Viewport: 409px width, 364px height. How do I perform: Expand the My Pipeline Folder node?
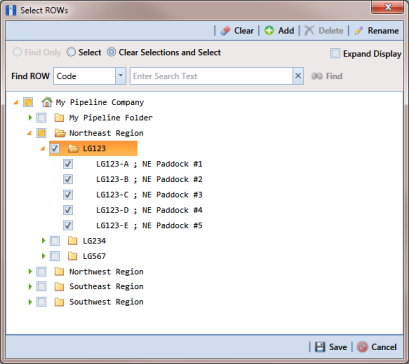pos(30,118)
